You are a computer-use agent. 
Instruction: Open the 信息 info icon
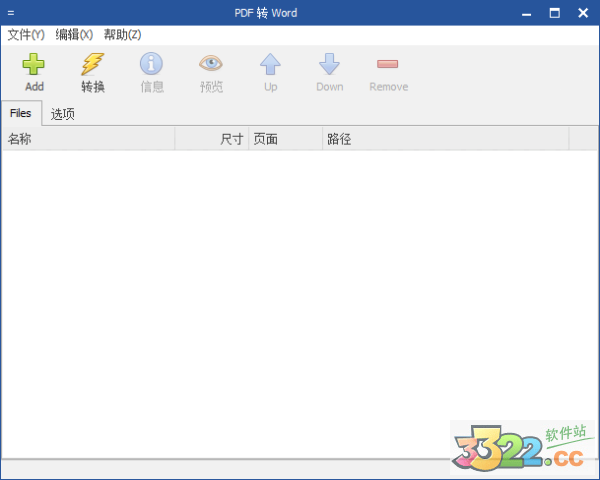click(x=152, y=64)
